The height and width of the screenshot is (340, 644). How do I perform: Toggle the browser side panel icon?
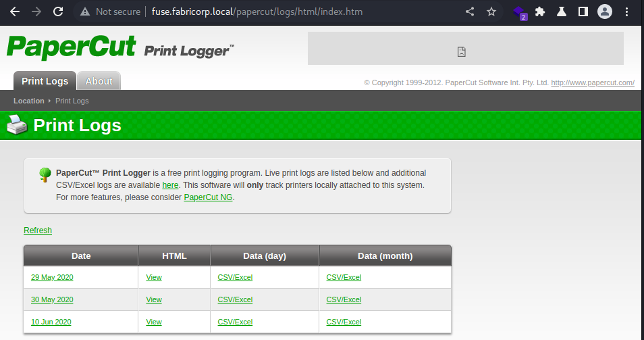click(583, 11)
